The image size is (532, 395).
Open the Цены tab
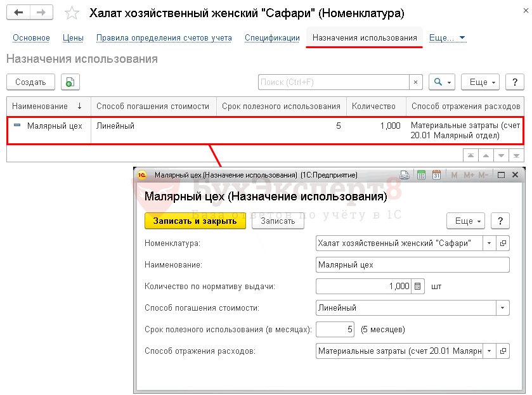(73, 38)
